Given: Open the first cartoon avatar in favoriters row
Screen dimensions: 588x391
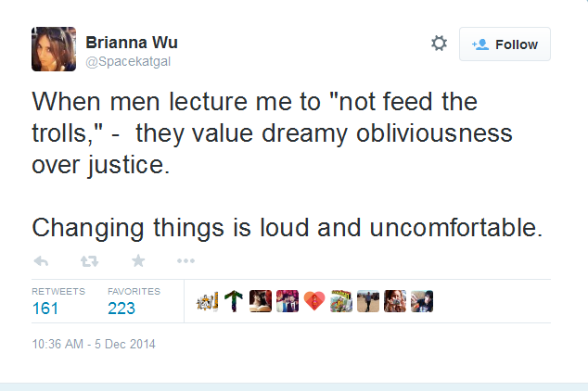Looking at the screenshot, I should 207,301.
